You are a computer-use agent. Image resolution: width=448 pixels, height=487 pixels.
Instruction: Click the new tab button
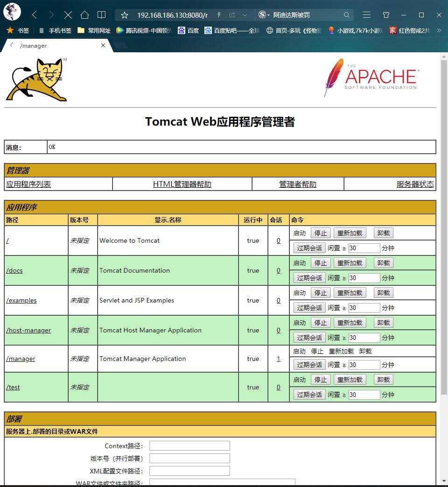coord(120,45)
